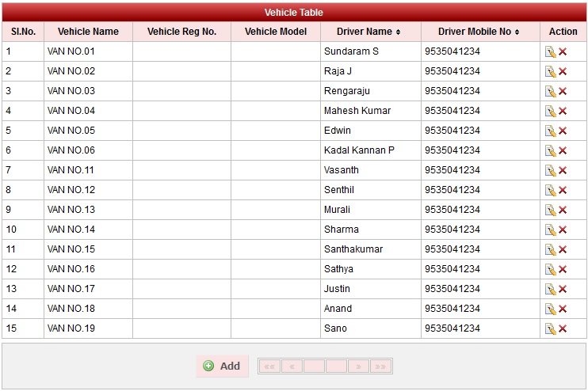Delete the VAN NO.13 row
This screenshot has width=588, height=391.
pyautogui.click(x=563, y=210)
